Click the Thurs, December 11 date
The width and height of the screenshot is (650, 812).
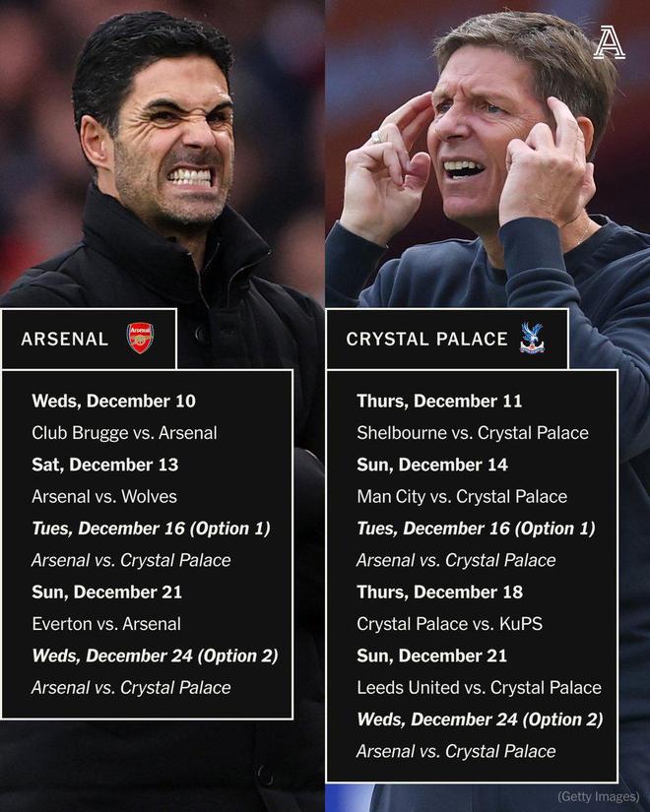(x=439, y=401)
